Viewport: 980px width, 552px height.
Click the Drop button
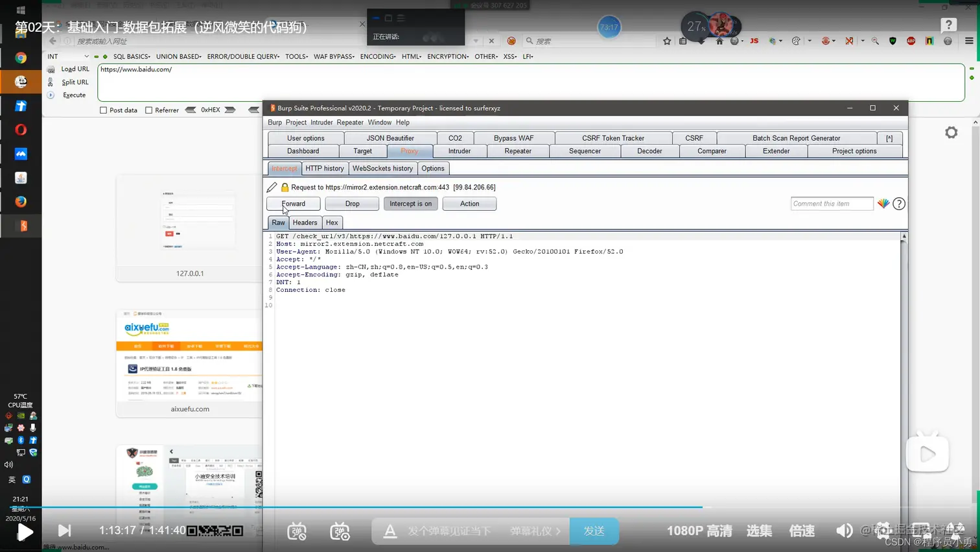tap(352, 204)
